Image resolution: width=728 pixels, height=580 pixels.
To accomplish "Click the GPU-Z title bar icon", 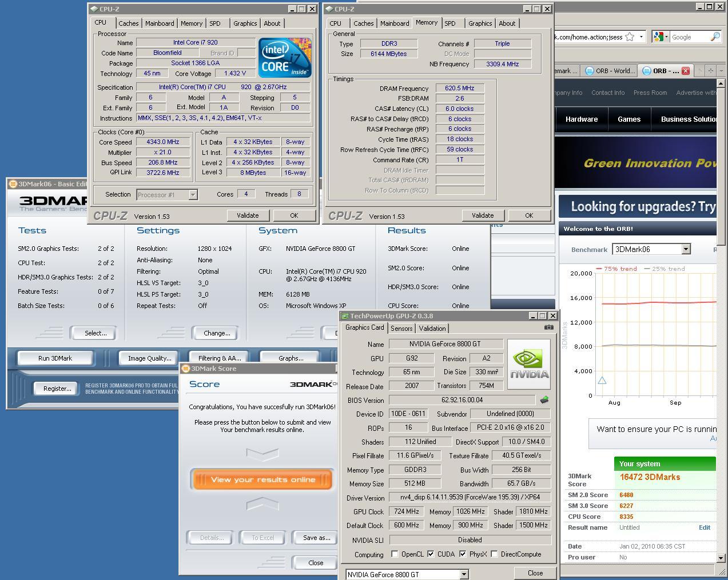I will (345, 316).
